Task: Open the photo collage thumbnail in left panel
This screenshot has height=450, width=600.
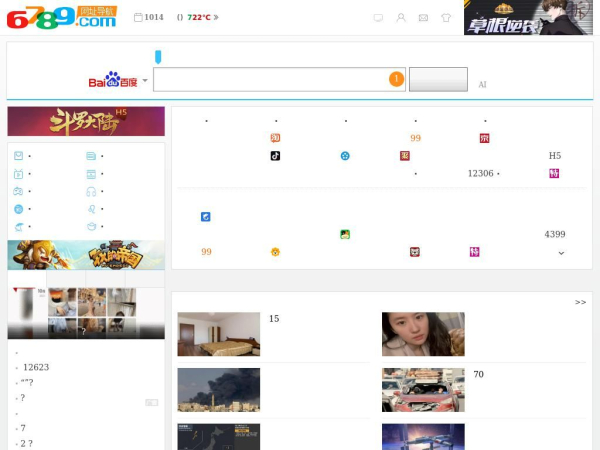Action: (86, 313)
